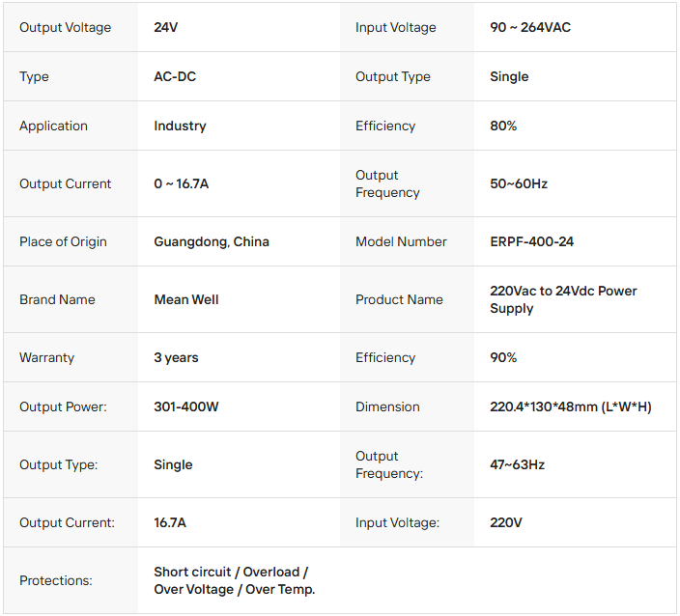Select the Guangdong, China origin value
Screen dimensions: 680x616
click(x=212, y=241)
